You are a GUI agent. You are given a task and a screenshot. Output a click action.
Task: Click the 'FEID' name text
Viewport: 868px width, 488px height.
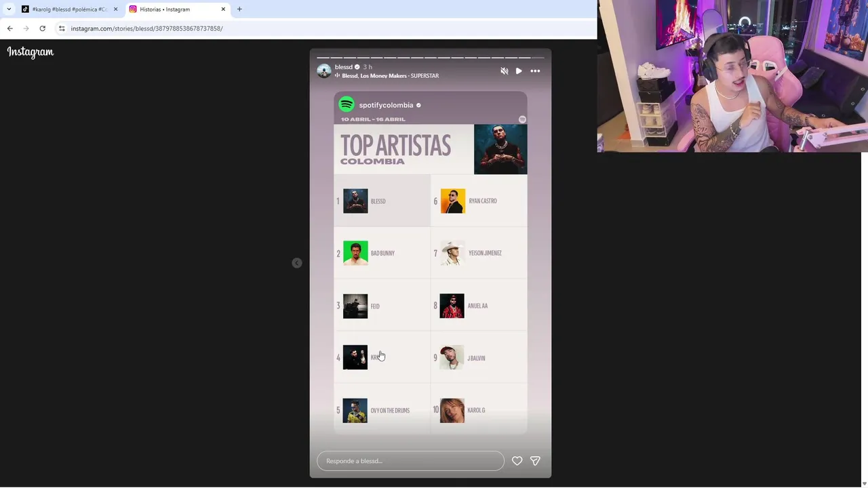375,306
